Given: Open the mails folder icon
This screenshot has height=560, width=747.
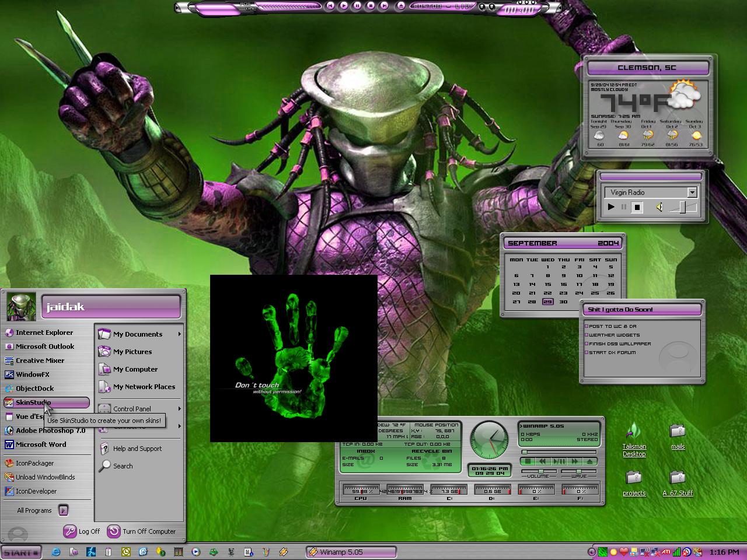Looking at the screenshot, I should [x=678, y=437].
